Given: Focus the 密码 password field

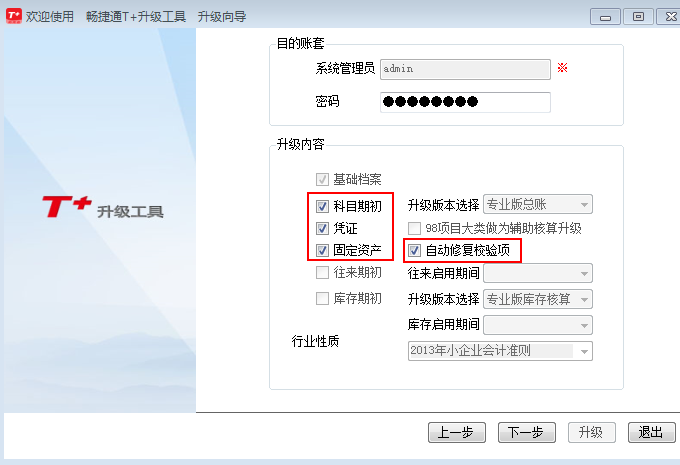Looking at the screenshot, I should (465, 102).
